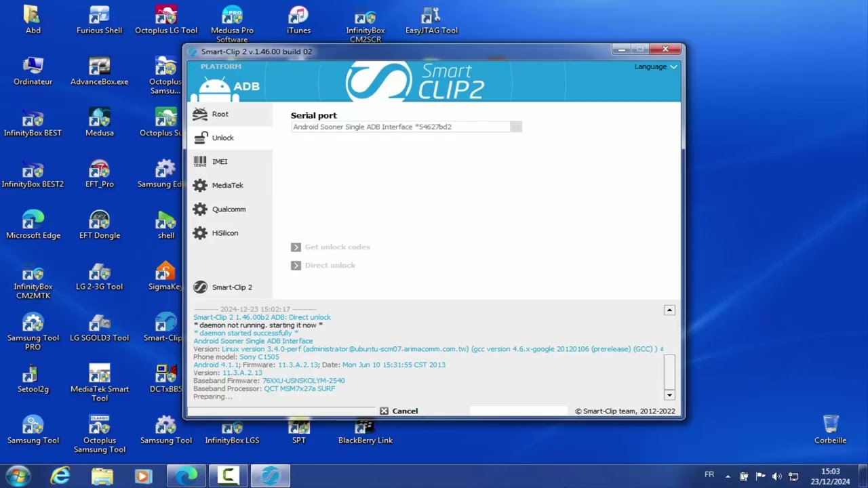
Task: Select the Medusa Pro Software desktop icon
Action: tap(232, 24)
